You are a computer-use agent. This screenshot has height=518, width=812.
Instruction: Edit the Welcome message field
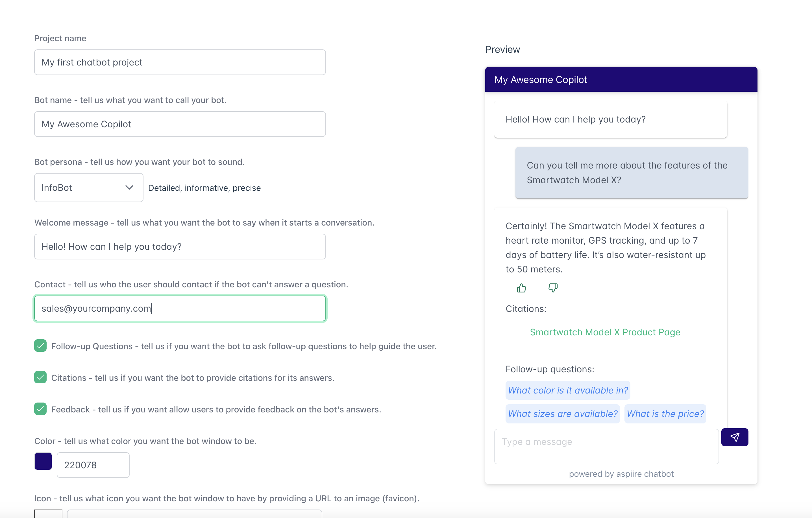[x=180, y=247]
